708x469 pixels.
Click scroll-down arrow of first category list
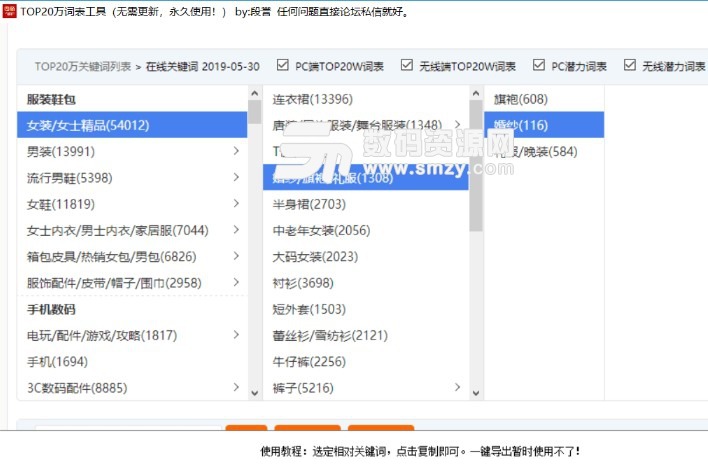(256, 390)
